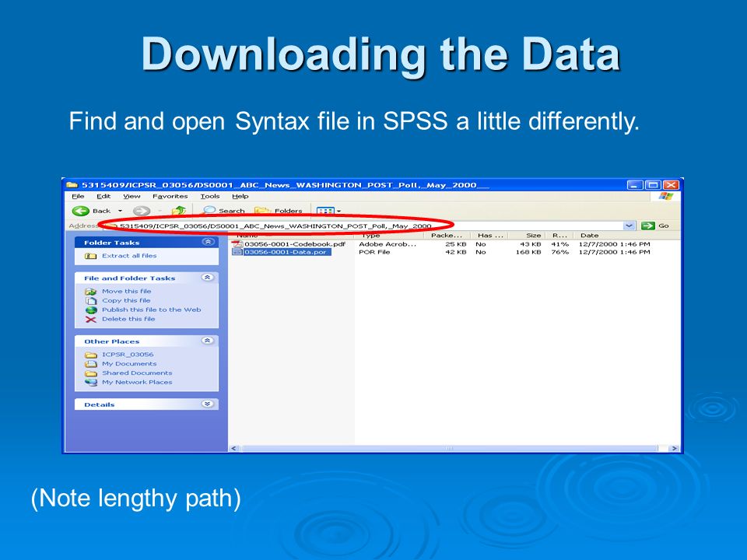Click Move this file link
This screenshot has height=560, width=747.
(126, 291)
